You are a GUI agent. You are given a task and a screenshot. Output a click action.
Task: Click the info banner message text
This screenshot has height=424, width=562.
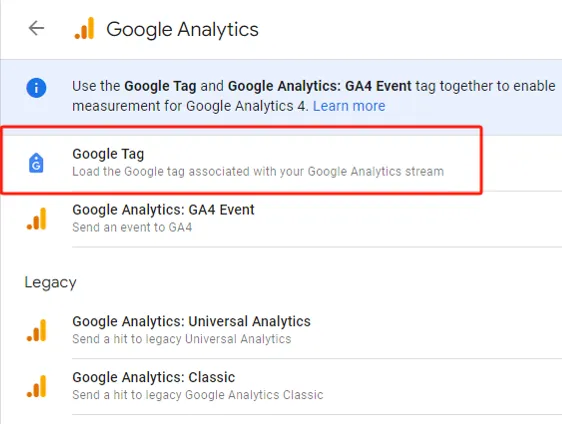coord(314,96)
